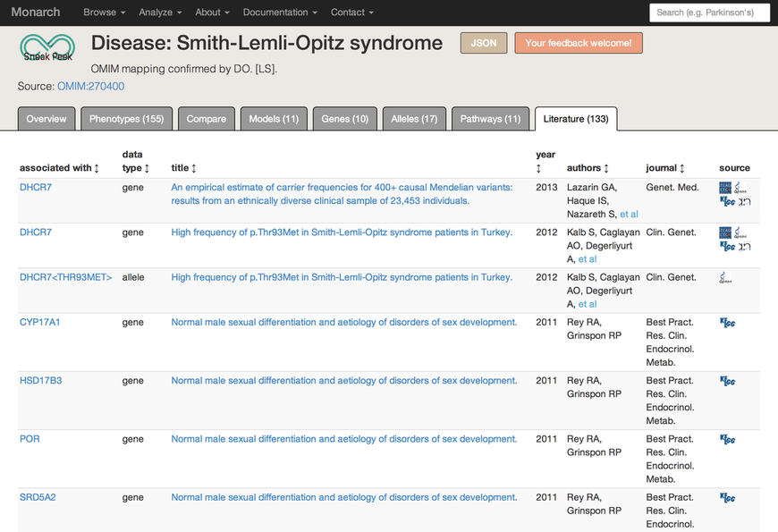Expand et al authors in DHCR7 gene 2012 row
The width and height of the screenshot is (778, 532).
pyautogui.click(x=588, y=259)
